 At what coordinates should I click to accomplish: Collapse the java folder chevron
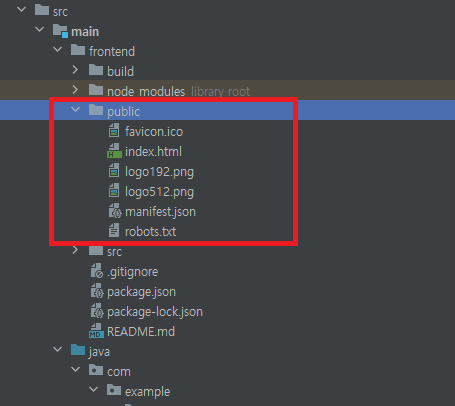coord(58,350)
